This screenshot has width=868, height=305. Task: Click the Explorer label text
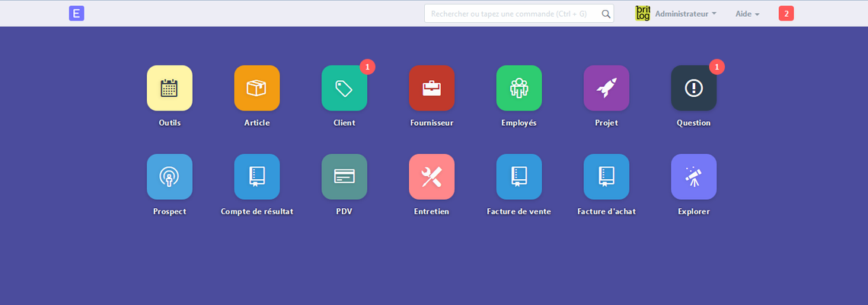coord(694,212)
